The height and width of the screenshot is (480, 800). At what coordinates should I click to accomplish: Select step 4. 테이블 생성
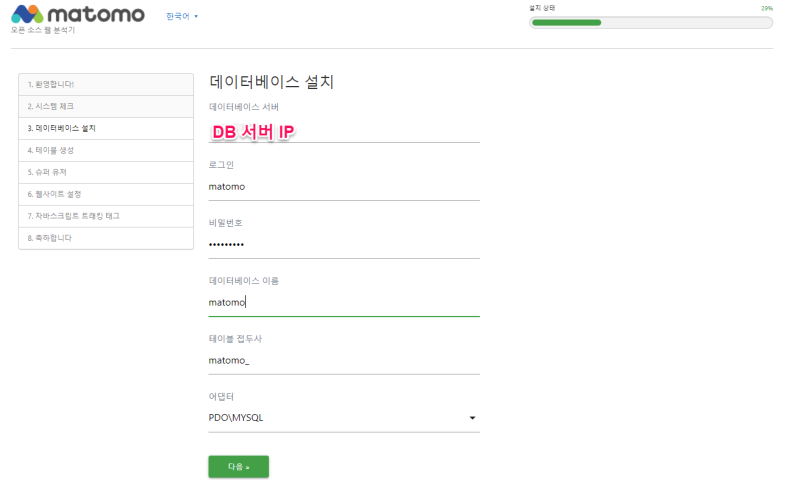coord(106,150)
